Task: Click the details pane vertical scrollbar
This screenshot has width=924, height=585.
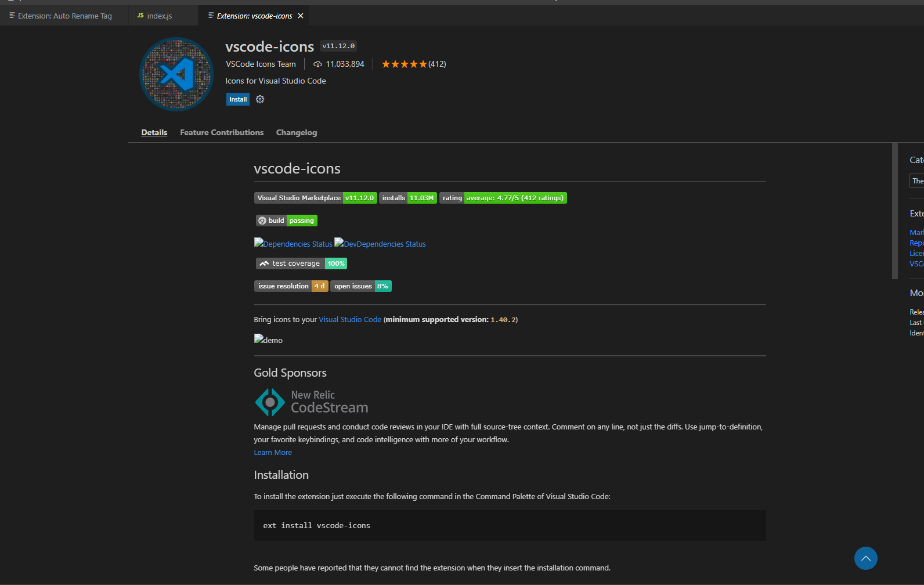Action: pyautogui.click(x=895, y=211)
